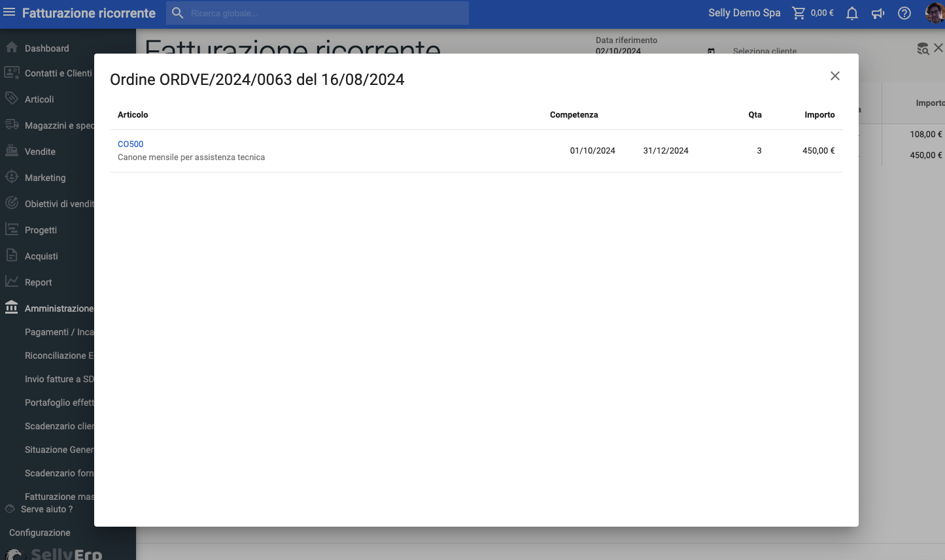The image size is (945, 560).
Task: Open Articoli in the sidebar
Action: 39,99
